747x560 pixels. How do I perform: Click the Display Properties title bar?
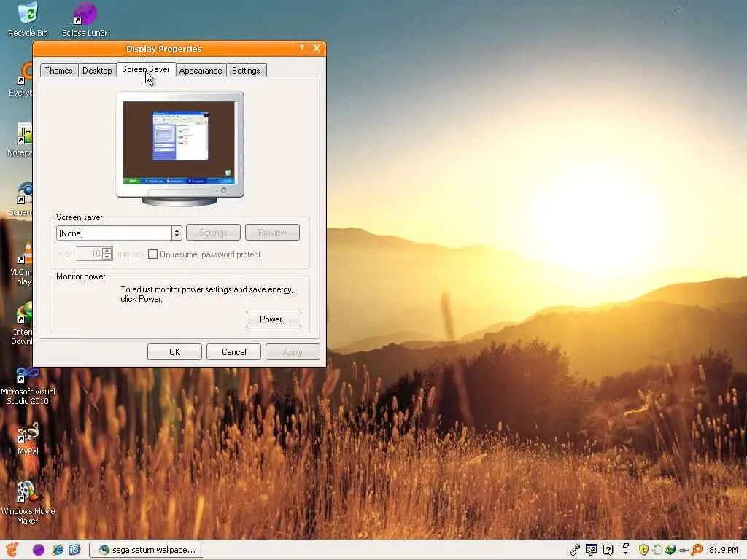pyautogui.click(x=164, y=49)
